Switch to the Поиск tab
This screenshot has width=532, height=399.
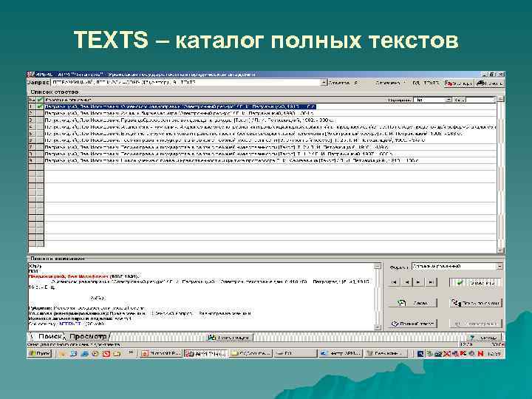coord(47,337)
